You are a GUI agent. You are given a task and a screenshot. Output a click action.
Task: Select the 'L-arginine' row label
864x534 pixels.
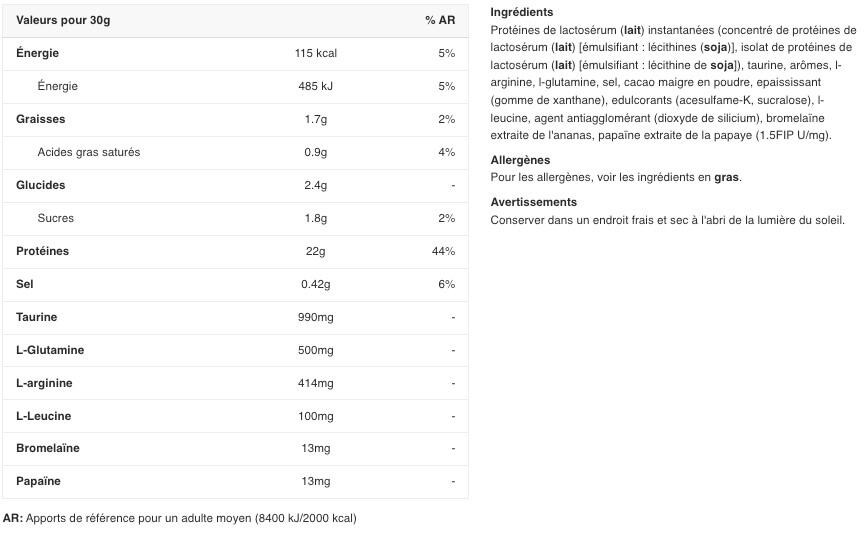[44, 383]
